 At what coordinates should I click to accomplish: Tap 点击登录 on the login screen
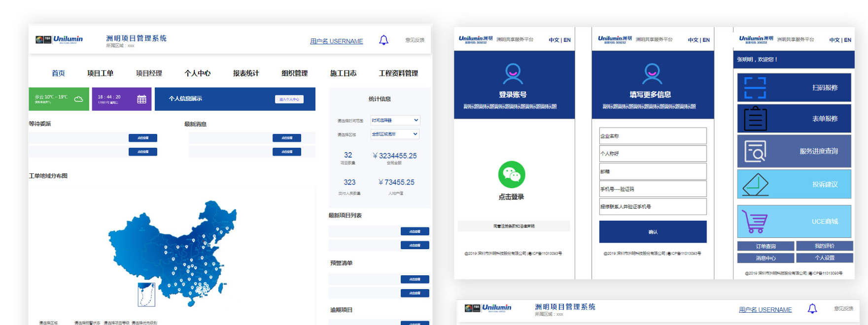click(511, 197)
